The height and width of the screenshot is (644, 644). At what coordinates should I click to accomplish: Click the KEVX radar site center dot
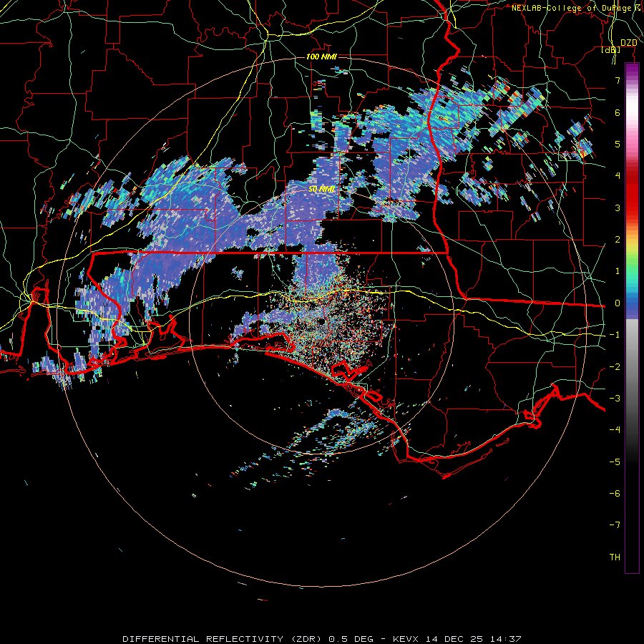(x=321, y=321)
